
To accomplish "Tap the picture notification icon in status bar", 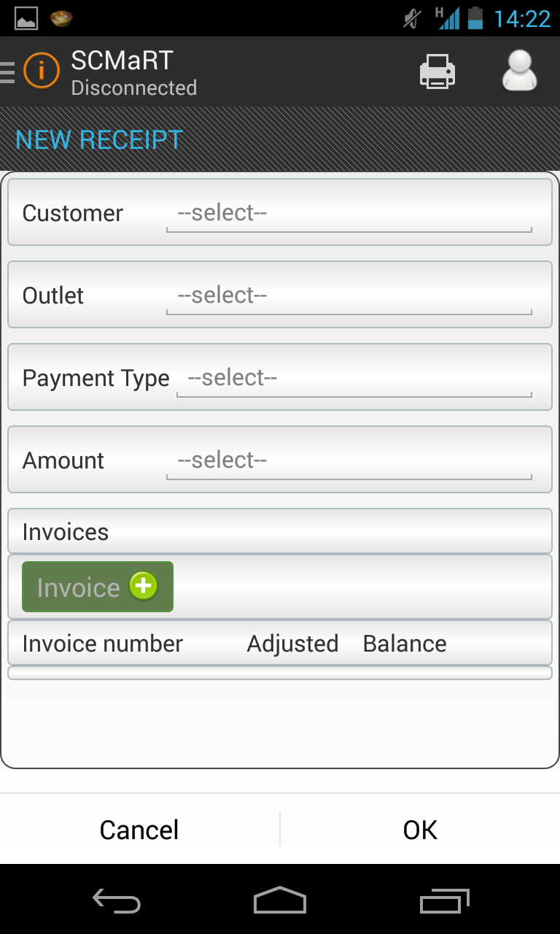I will [x=26, y=18].
